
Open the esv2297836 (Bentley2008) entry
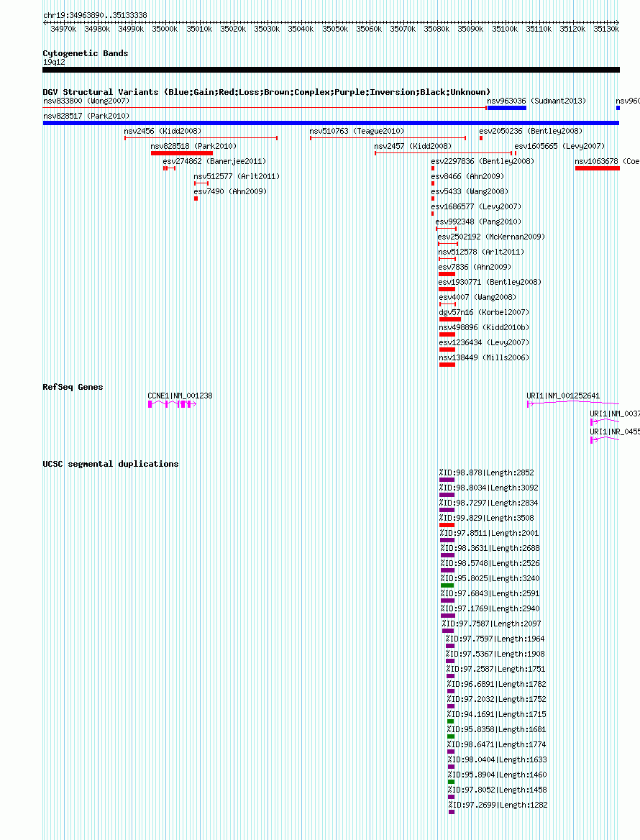[x=483, y=160]
